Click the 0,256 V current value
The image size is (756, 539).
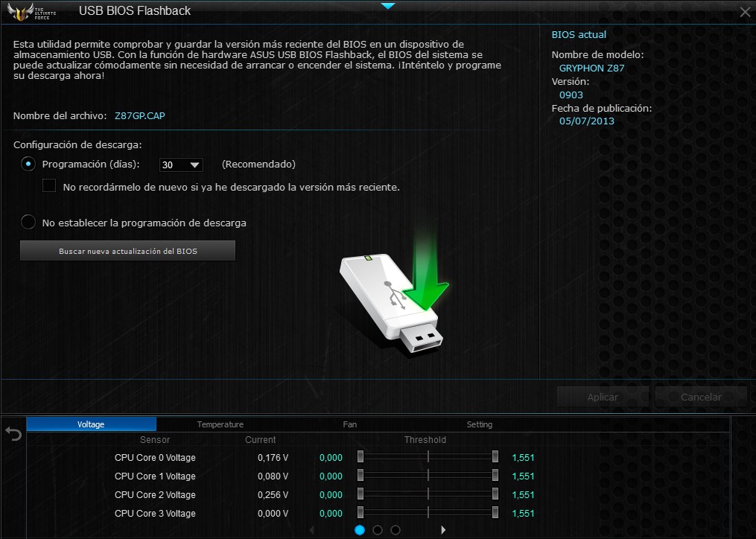273,494
